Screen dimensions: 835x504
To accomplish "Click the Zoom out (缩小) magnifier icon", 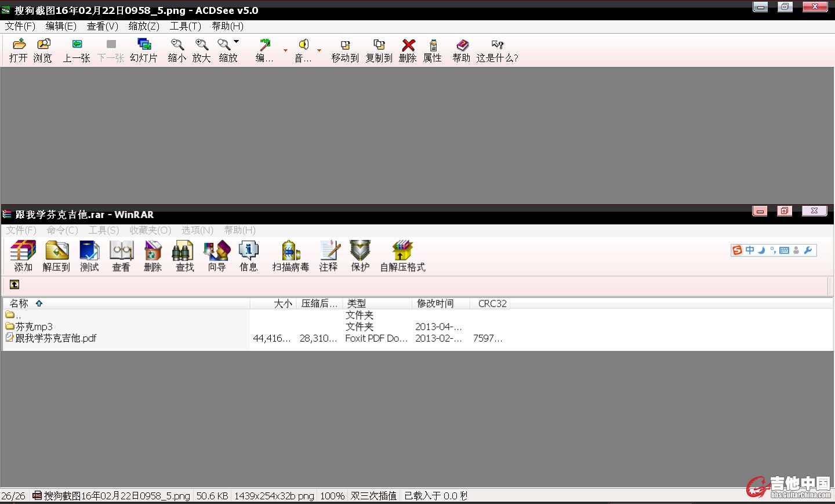I will pos(177,45).
